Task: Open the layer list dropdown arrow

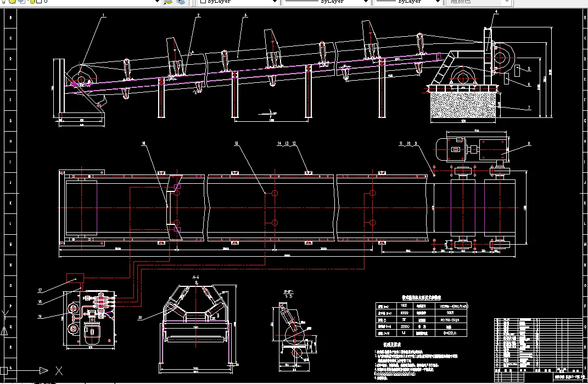Action: [x=158, y=2]
